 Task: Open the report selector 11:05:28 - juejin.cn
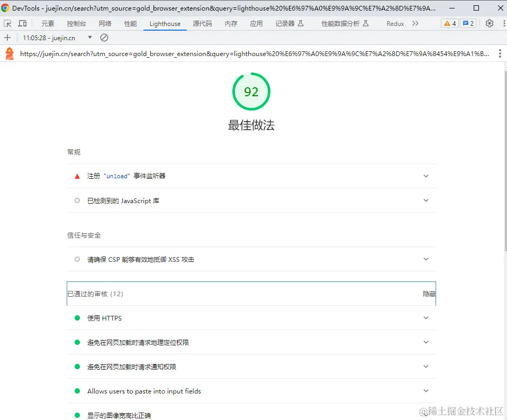57,38
